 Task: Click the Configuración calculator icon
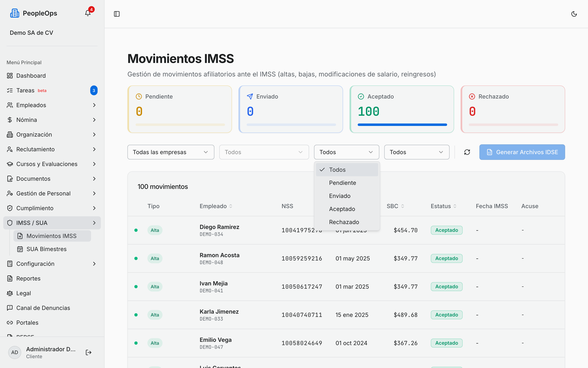coord(10,264)
